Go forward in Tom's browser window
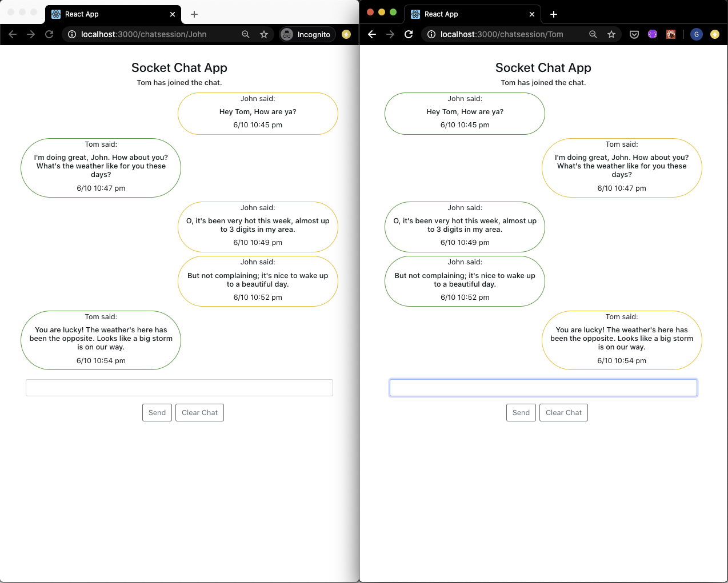The width and height of the screenshot is (728, 583). [x=390, y=34]
